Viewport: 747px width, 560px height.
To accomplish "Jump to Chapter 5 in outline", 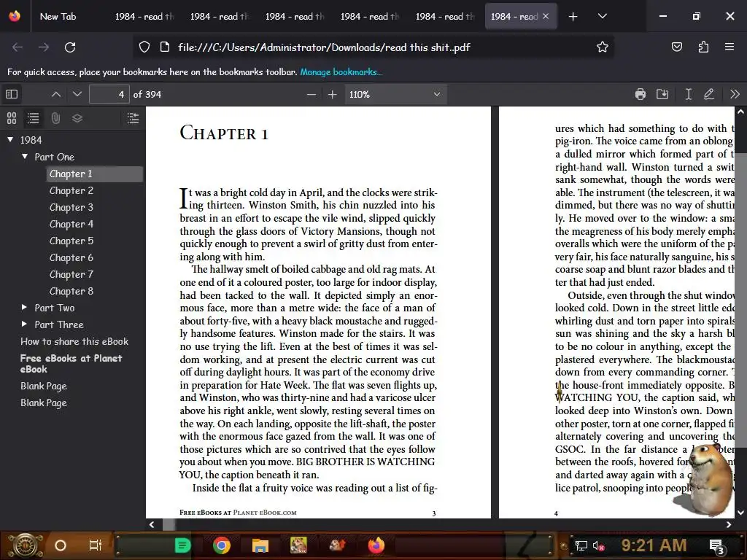I will click(71, 241).
